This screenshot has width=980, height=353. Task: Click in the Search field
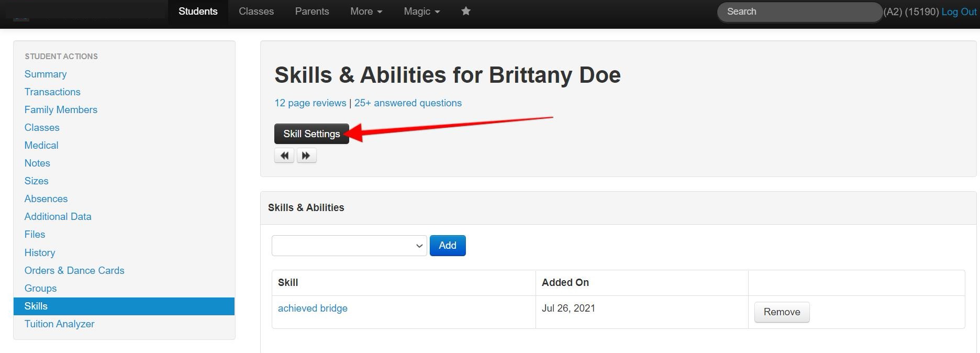(799, 12)
